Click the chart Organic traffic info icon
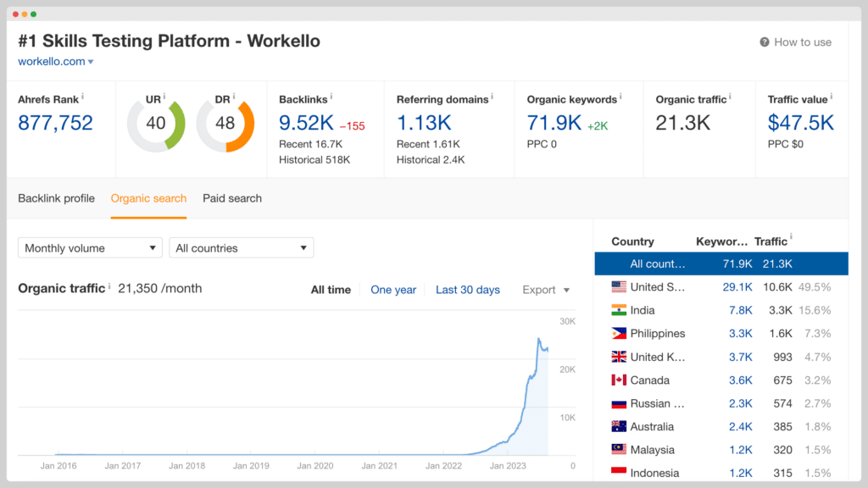Image resolution: width=868 pixels, height=488 pixels. click(x=109, y=286)
